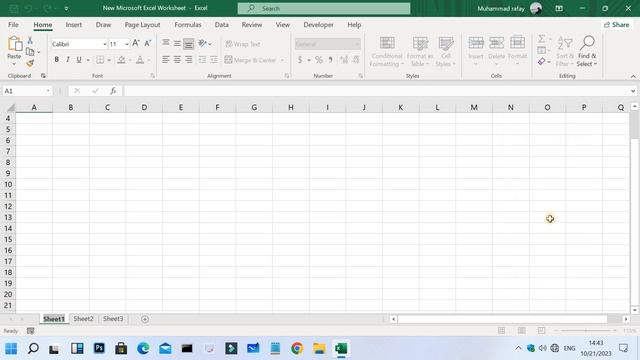Screen dimensions: 640x360
Task: Open the Number Format dropdown showing General
Action: 328,44
